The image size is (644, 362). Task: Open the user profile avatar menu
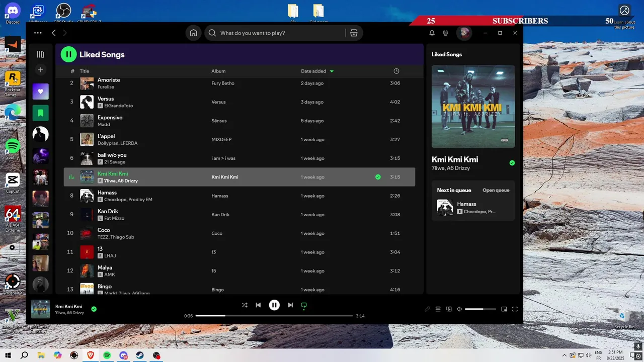coord(464,33)
